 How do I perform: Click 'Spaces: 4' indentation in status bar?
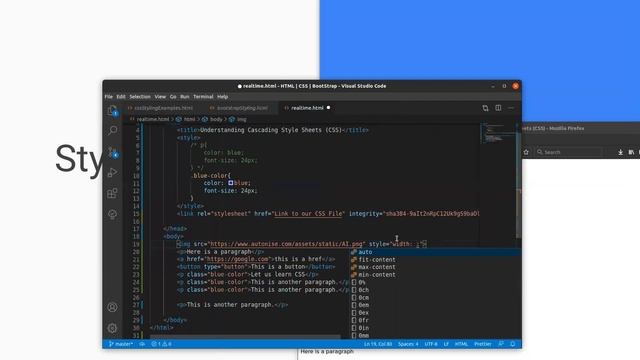point(408,344)
